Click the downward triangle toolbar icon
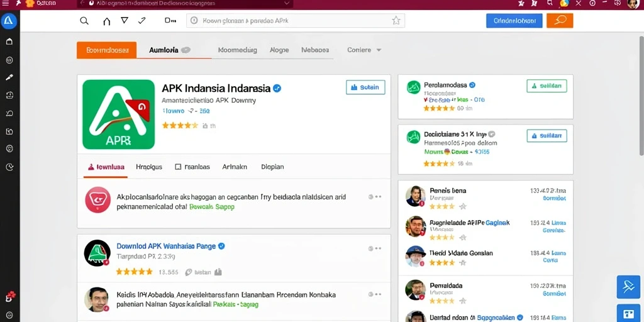 pyautogui.click(x=125, y=20)
